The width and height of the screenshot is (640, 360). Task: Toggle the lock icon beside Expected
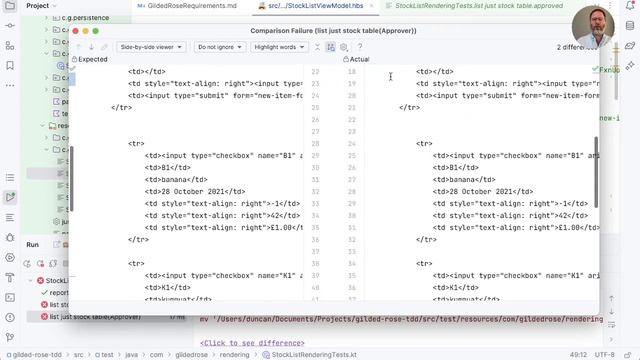click(x=74, y=60)
